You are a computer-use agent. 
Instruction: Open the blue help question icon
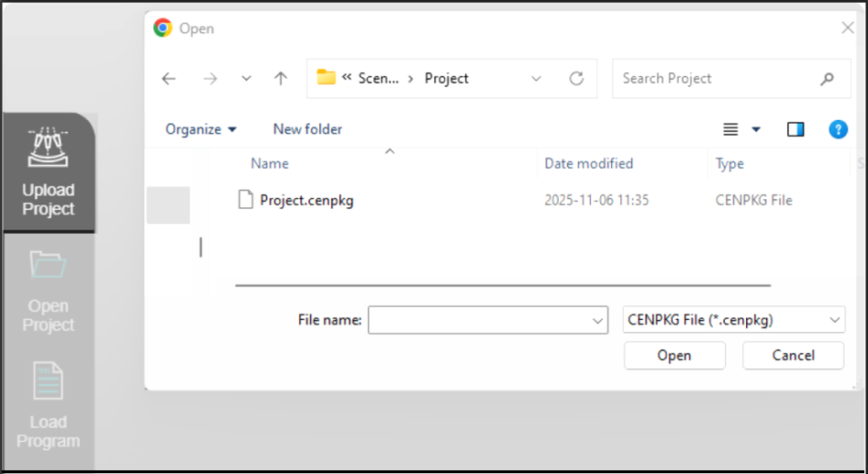click(838, 129)
